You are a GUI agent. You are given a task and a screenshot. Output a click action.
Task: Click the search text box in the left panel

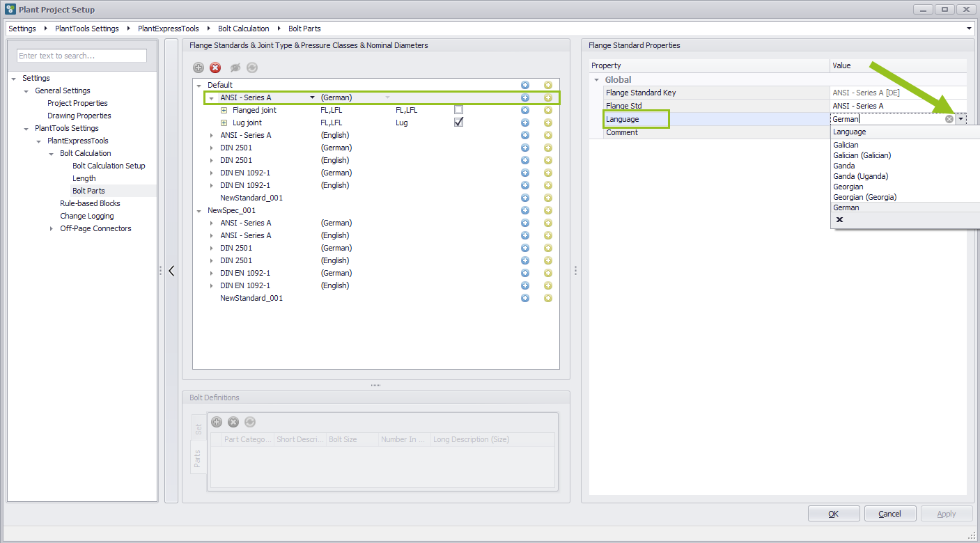[82, 56]
